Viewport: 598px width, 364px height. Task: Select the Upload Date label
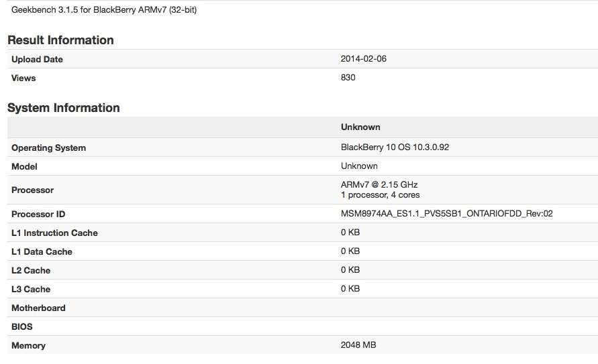point(37,60)
